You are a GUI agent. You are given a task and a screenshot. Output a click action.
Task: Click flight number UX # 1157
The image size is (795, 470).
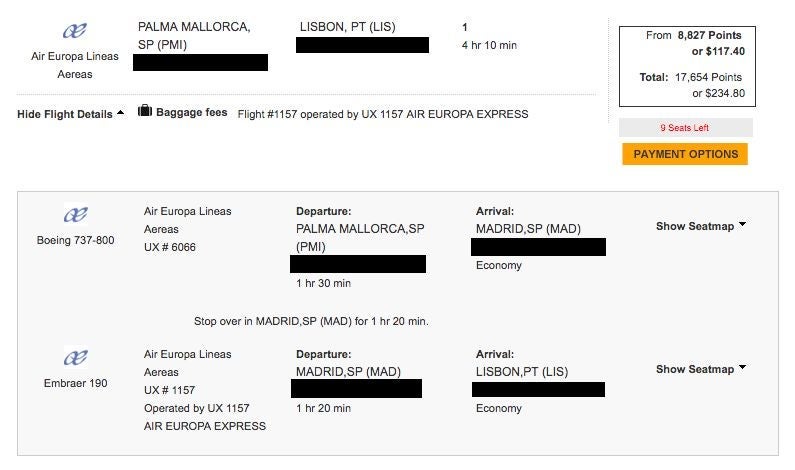[x=170, y=390]
